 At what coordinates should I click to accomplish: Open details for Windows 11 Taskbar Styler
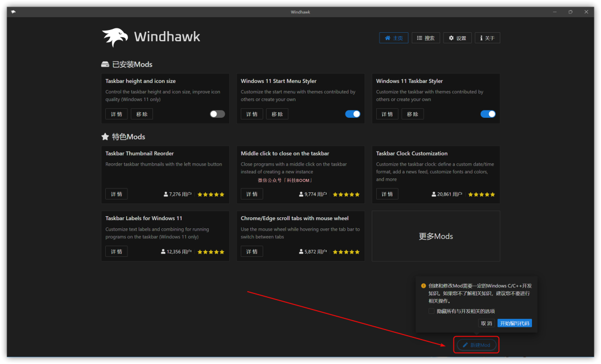tap(387, 114)
